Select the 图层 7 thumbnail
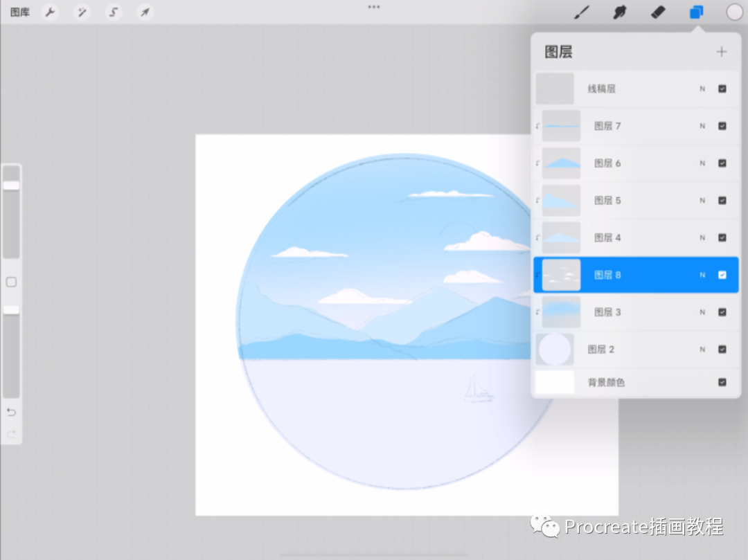748x560 pixels. 562,126
